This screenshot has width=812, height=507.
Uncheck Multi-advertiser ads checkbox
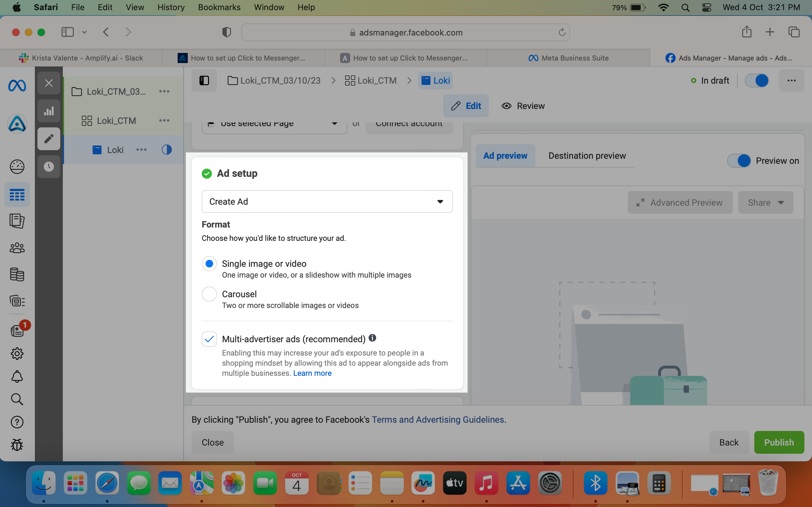coord(209,339)
